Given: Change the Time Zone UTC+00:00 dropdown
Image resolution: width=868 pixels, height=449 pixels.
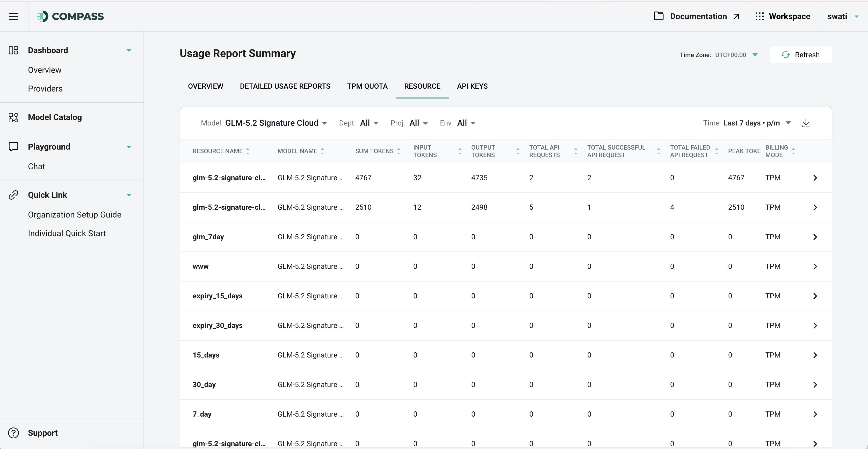Looking at the screenshot, I should pos(736,55).
